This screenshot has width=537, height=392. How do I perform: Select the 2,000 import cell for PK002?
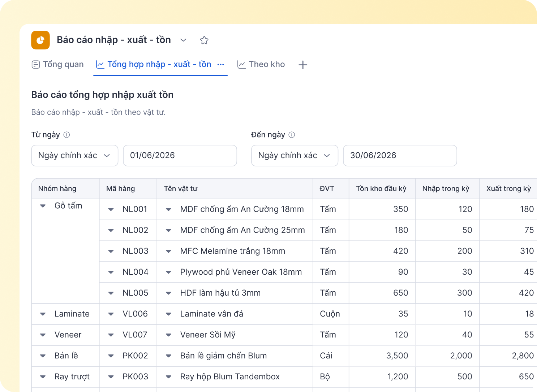(447, 356)
